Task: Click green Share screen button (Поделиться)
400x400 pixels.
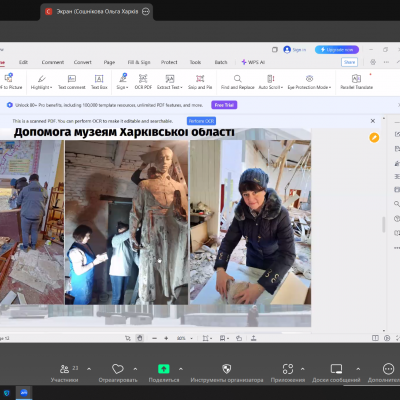Action: [x=164, y=373]
